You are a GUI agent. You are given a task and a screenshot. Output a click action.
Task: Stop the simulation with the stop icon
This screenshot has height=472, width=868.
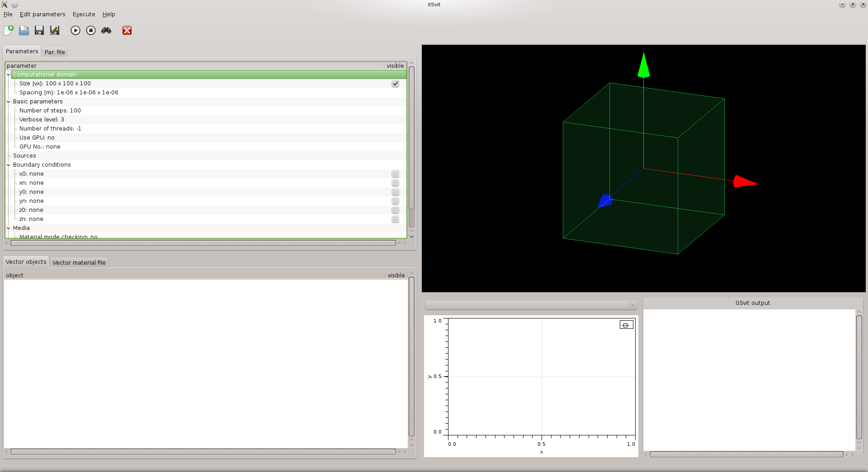tap(91, 30)
